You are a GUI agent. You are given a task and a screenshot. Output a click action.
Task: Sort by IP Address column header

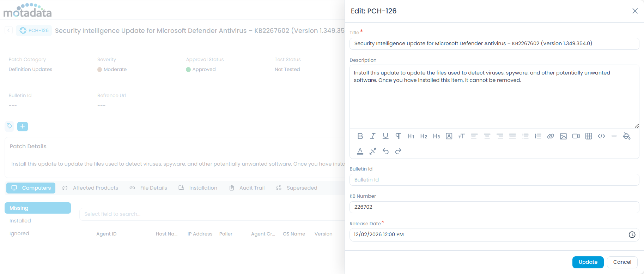coord(200,234)
